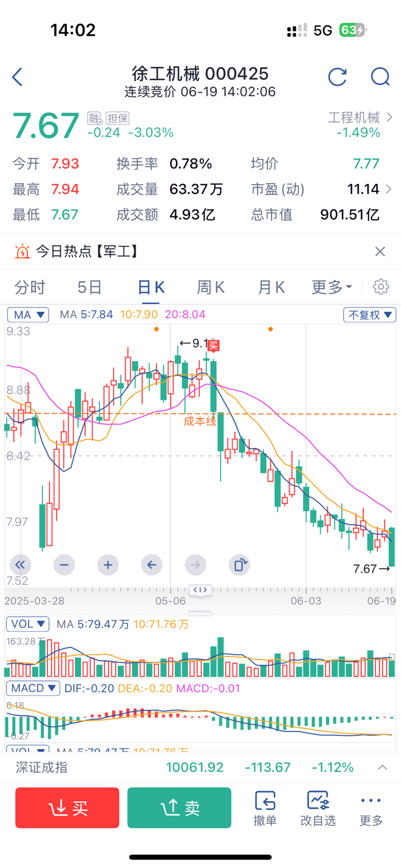Tap stock title 徐工机械 000425
This screenshot has height=868, width=401.
200,74
